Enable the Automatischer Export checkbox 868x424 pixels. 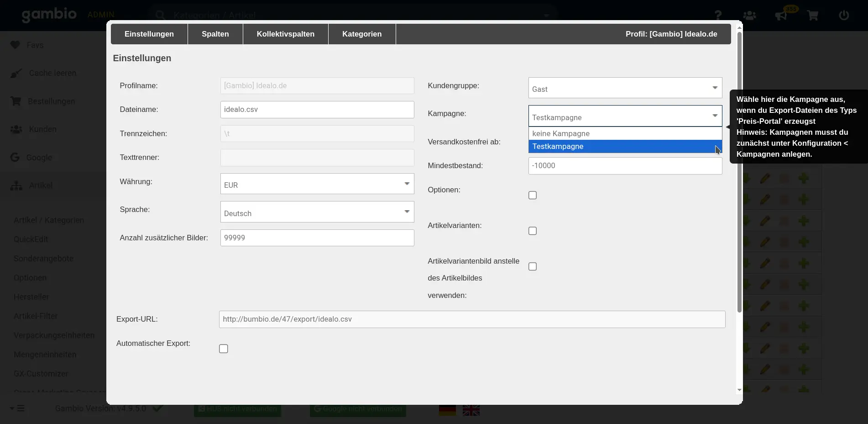(224, 349)
